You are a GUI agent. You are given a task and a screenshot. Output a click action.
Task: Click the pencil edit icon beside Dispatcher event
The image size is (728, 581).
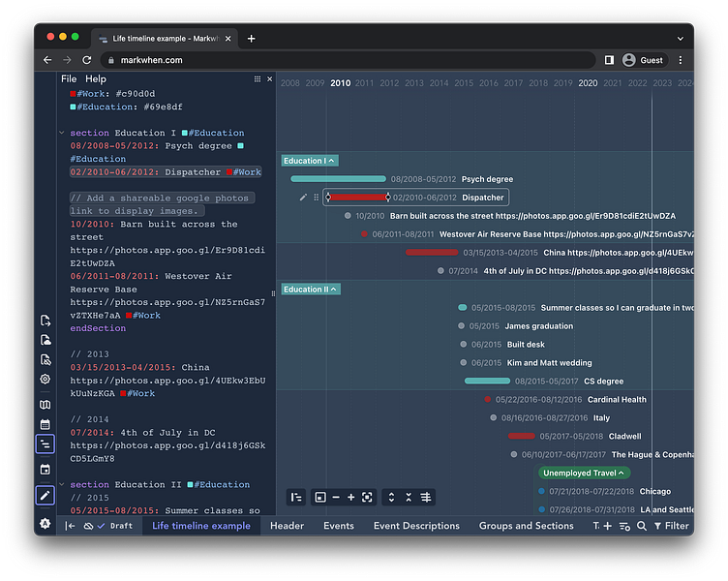[x=303, y=198]
